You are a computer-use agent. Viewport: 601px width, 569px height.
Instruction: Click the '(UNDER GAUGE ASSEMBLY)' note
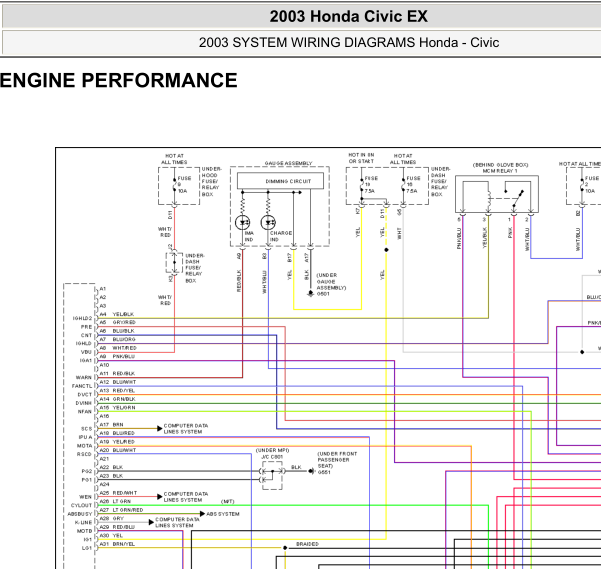(331, 281)
